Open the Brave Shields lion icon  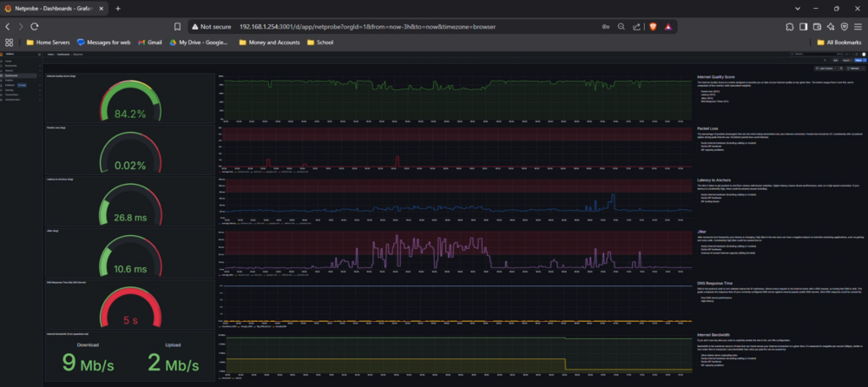click(x=654, y=27)
